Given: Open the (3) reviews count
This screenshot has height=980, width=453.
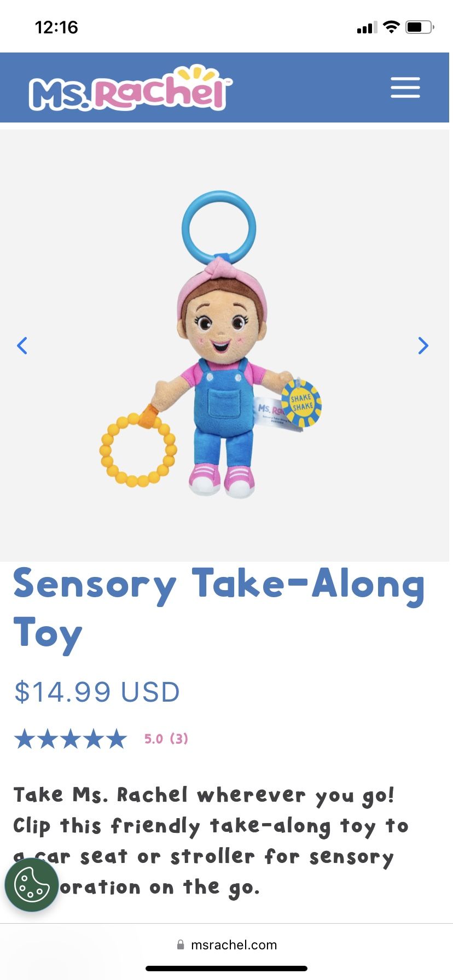Looking at the screenshot, I should coord(179,739).
